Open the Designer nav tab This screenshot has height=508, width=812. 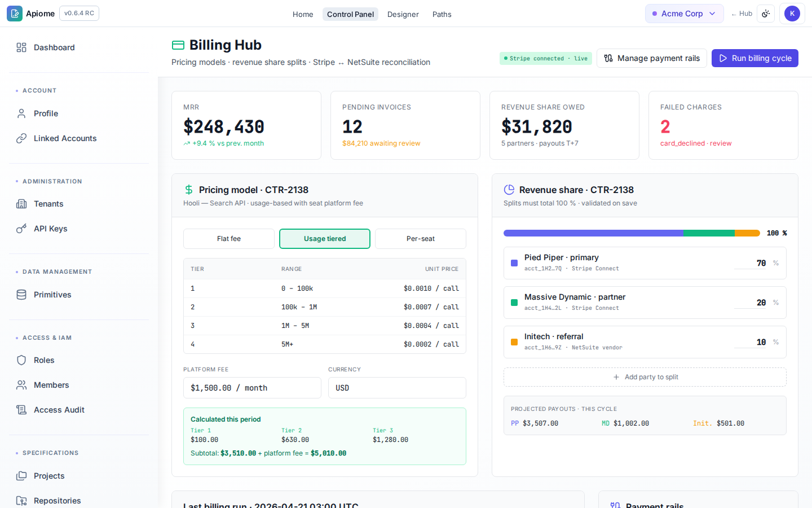click(x=403, y=14)
